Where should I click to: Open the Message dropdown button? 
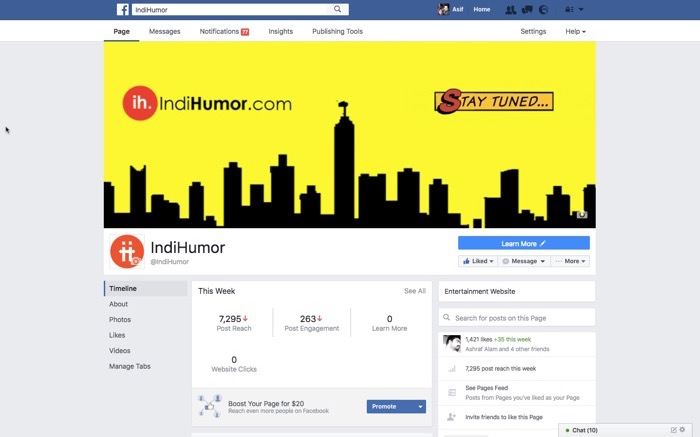[x=524, y=261]
